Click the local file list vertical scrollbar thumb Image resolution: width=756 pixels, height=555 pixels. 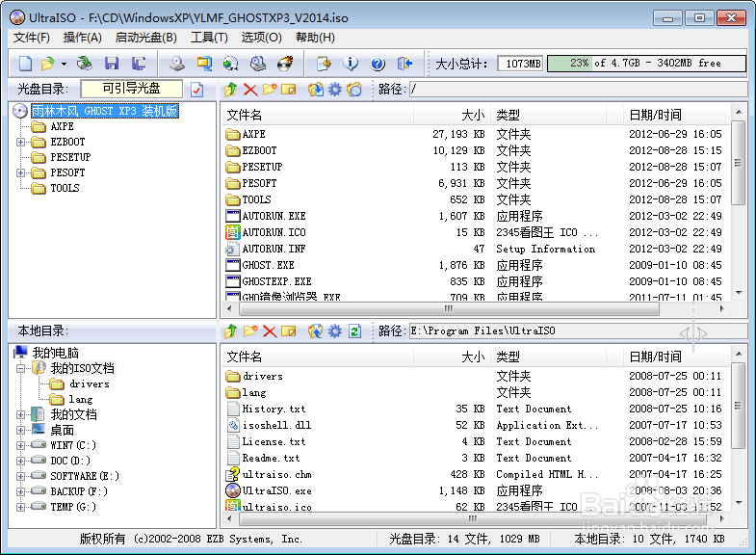tap(738, 406)
